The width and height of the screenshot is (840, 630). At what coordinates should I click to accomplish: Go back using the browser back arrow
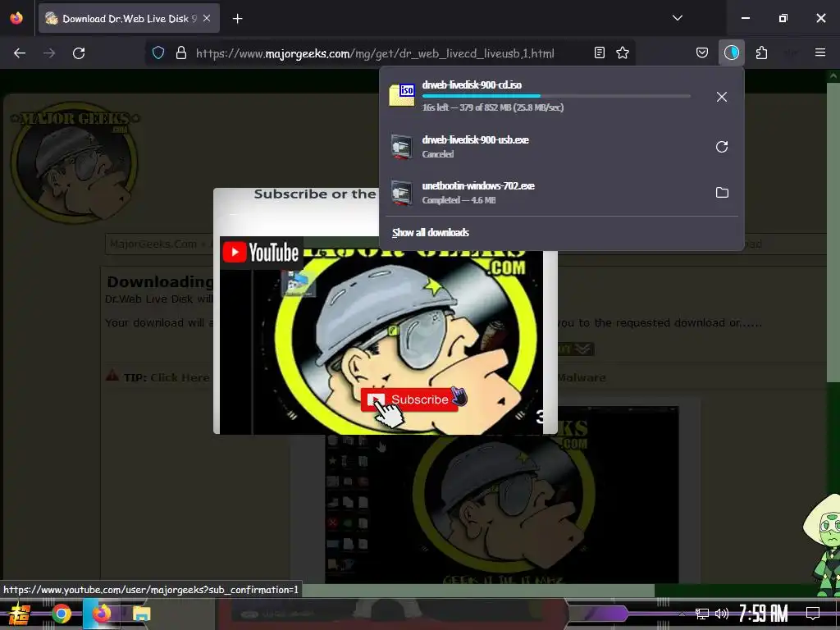20,53
